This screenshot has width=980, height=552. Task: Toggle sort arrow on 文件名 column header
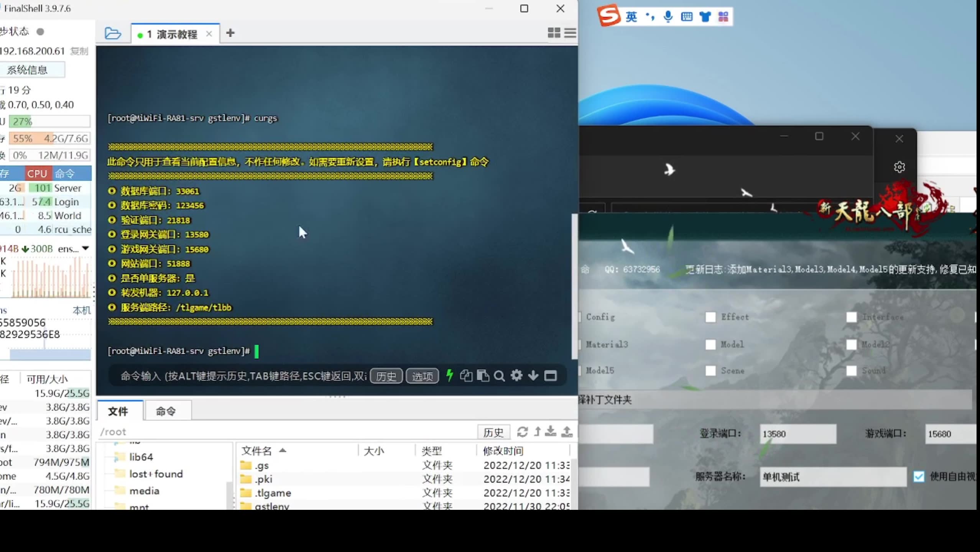[x=283, y=450]
